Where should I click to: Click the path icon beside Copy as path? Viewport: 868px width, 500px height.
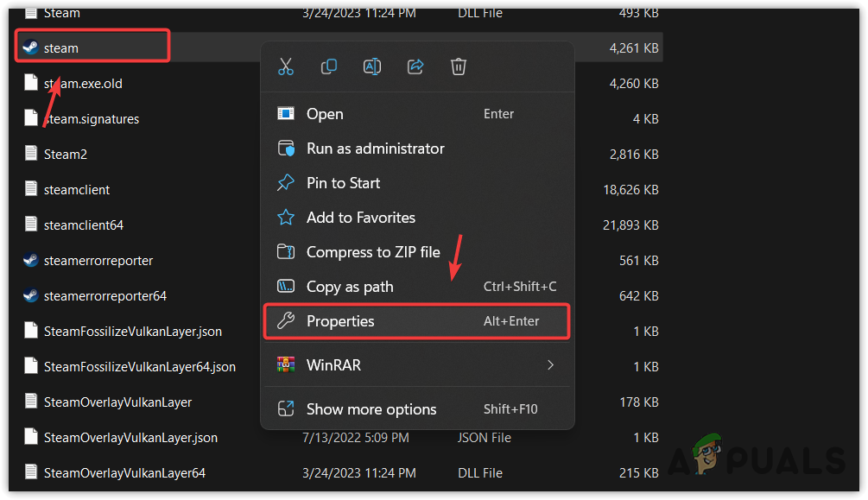click(x=286, y=286)
